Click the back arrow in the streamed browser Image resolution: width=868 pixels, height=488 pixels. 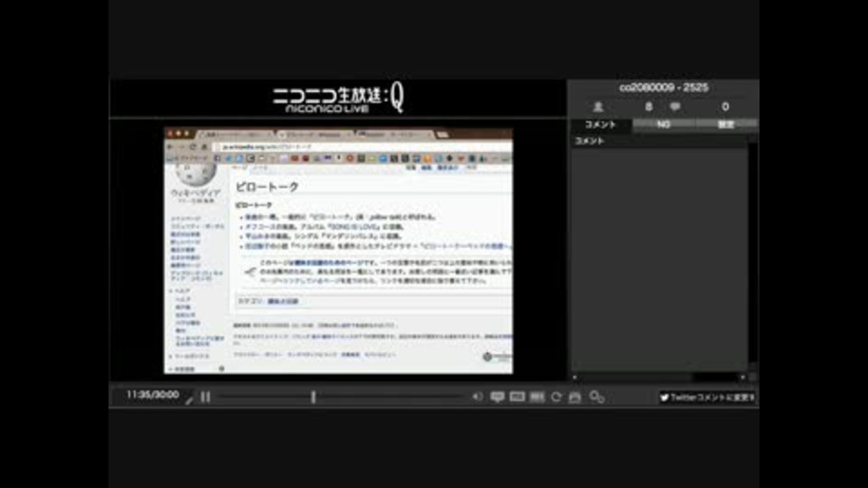[171, 147]
